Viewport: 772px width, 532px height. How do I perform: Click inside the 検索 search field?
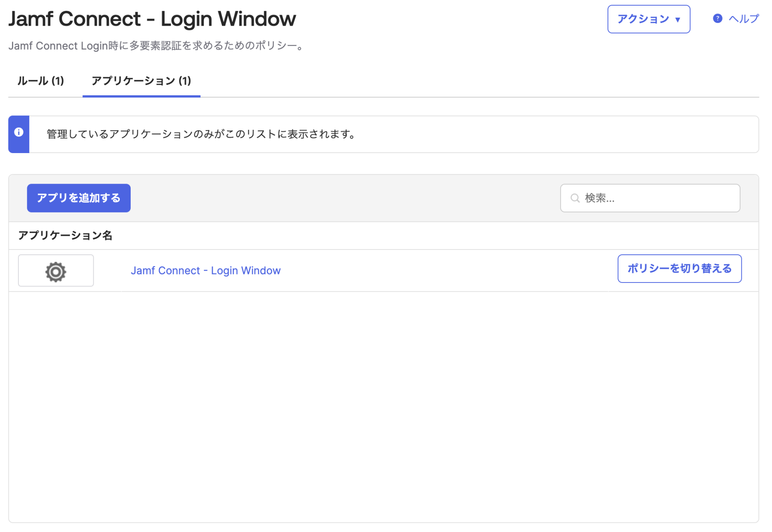pos(649,198)
